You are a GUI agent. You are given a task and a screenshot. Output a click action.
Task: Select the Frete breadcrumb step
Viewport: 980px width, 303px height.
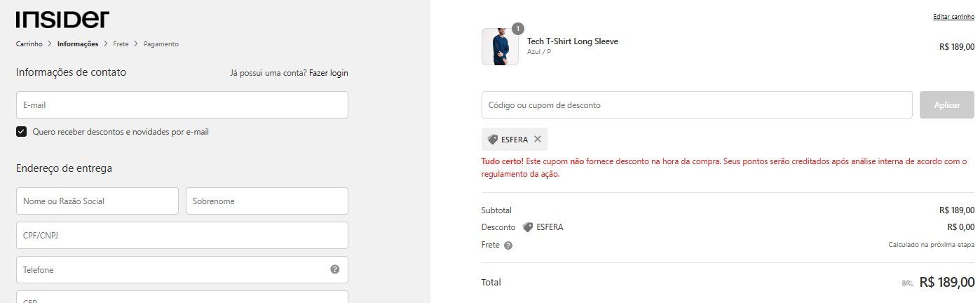pos(121,44)
